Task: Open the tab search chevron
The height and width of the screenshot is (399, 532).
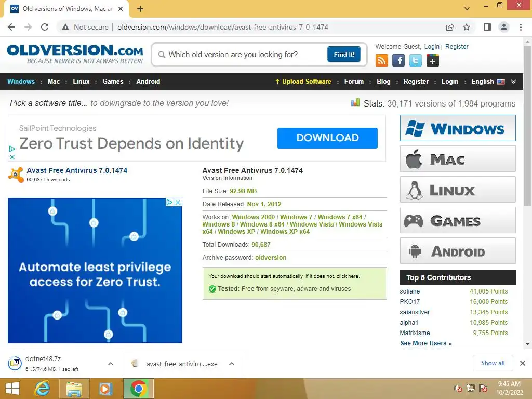Action: pyautogui.click(x=467, y=9)
